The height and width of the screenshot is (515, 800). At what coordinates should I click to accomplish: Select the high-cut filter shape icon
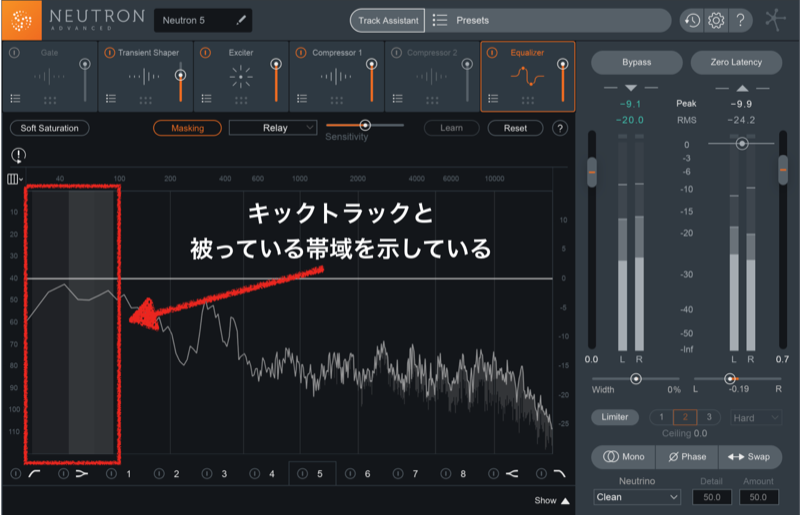pyautogui.click(x=560, y=474)
